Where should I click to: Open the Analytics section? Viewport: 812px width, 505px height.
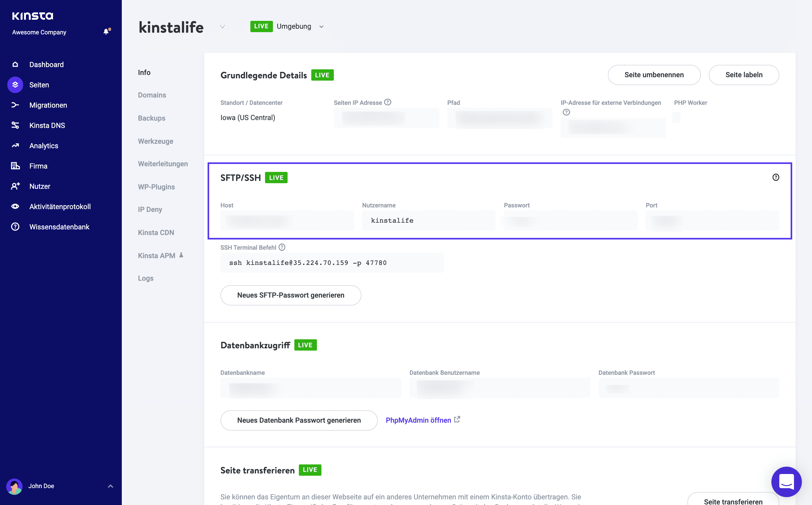[x=44, y=146]
